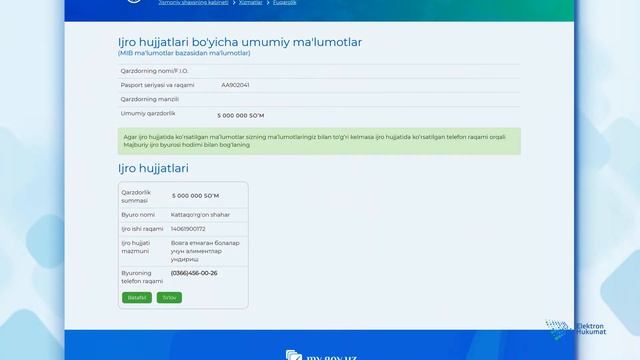Click the Ijro ishi raqami label

tap(142, 229)
